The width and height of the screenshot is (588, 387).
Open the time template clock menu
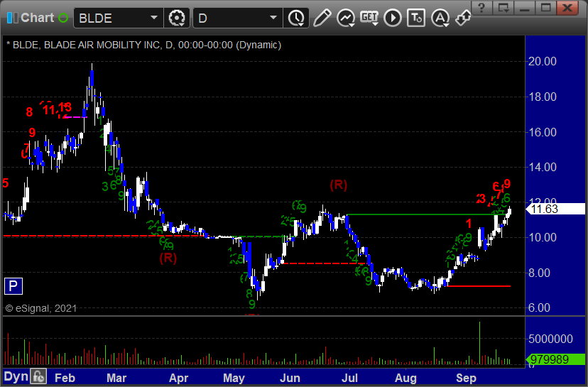(x=297, y=18)
